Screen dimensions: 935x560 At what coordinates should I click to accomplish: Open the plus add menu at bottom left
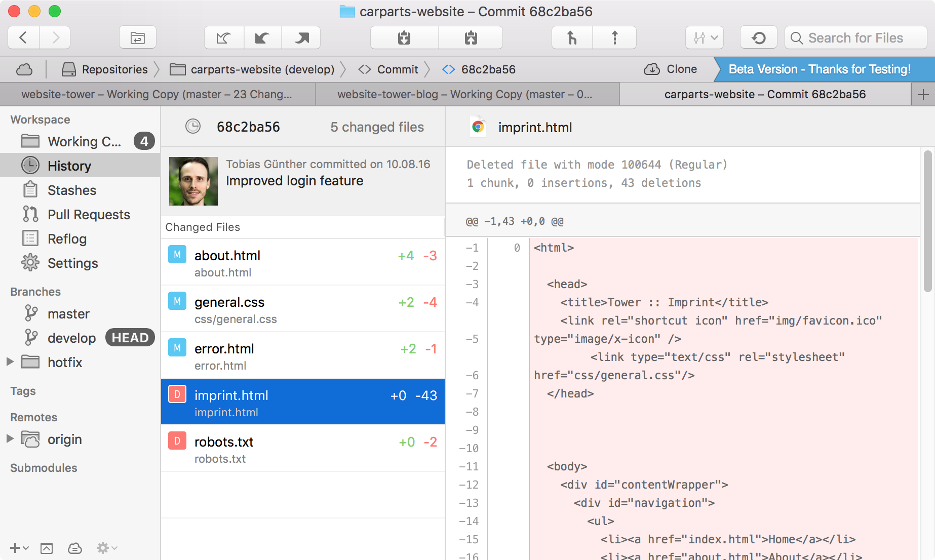click(x=18, y=548)
